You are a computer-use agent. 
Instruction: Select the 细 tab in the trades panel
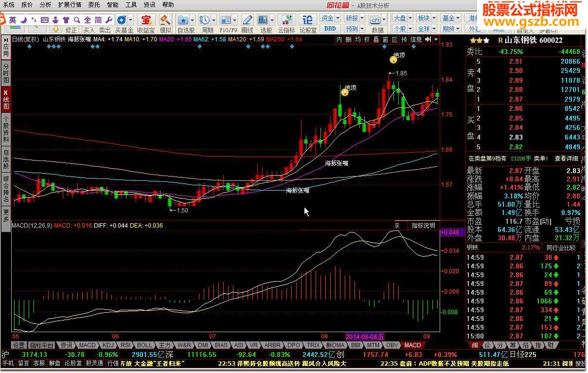(475, 345)
